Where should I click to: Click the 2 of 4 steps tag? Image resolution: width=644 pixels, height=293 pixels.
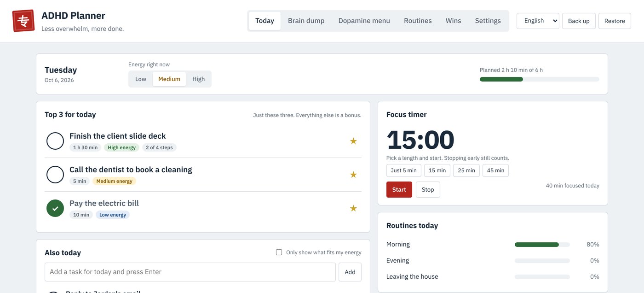[x=159, y=147]
